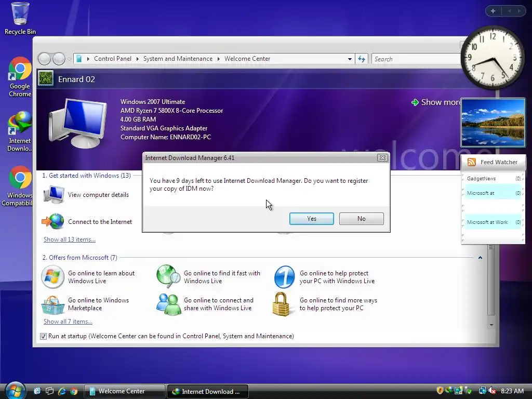Click the slideshow gadget lake picture

[x=493, y=123]
